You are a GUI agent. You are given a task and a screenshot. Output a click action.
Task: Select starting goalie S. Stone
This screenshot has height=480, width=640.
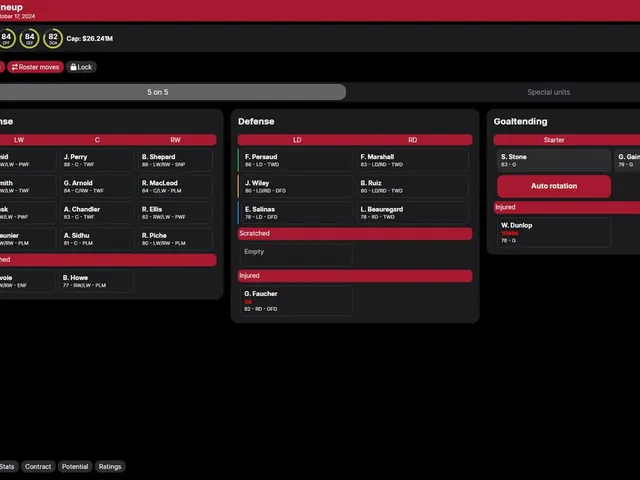[x=554, y=160]
